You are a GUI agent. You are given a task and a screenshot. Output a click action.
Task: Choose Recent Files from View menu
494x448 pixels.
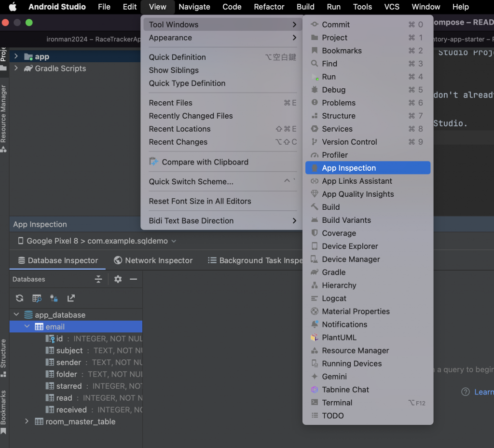223,103
